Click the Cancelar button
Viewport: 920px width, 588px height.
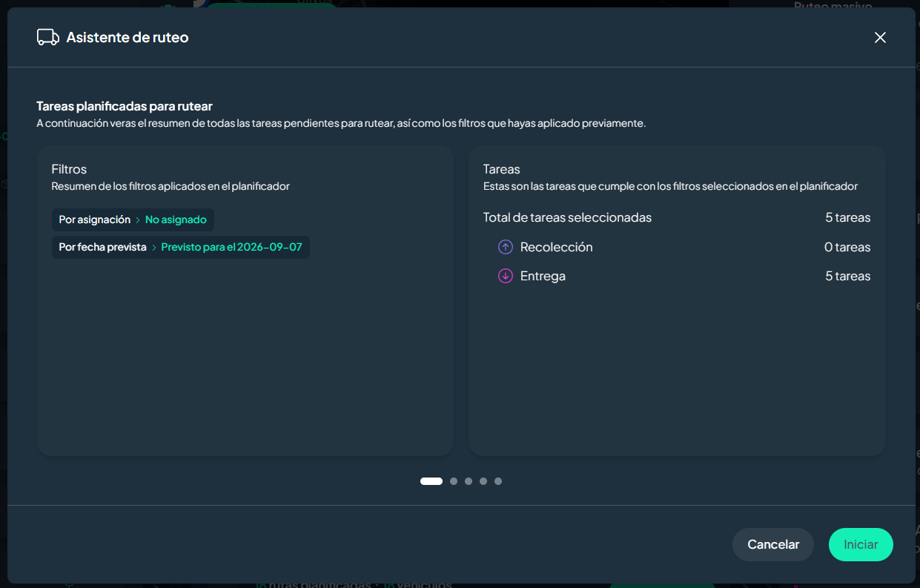pos(773,544)
